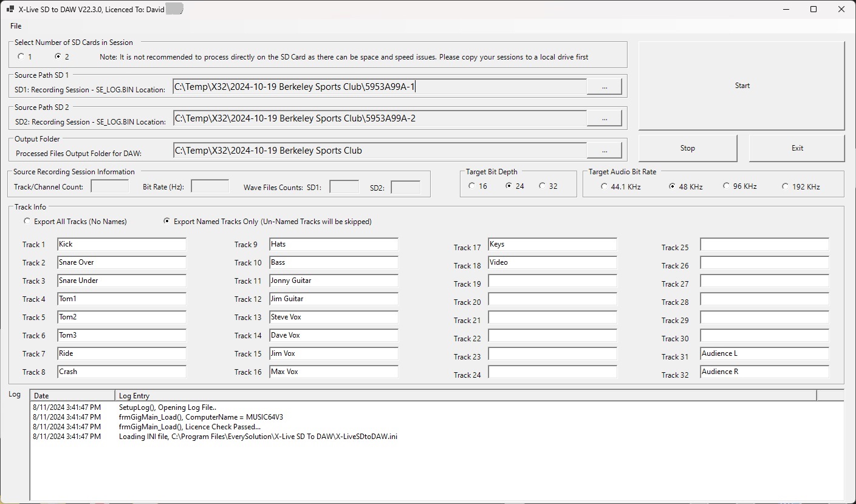Click the Exit button
Screen dimensions: 856x504
click(x=797, y=148)
